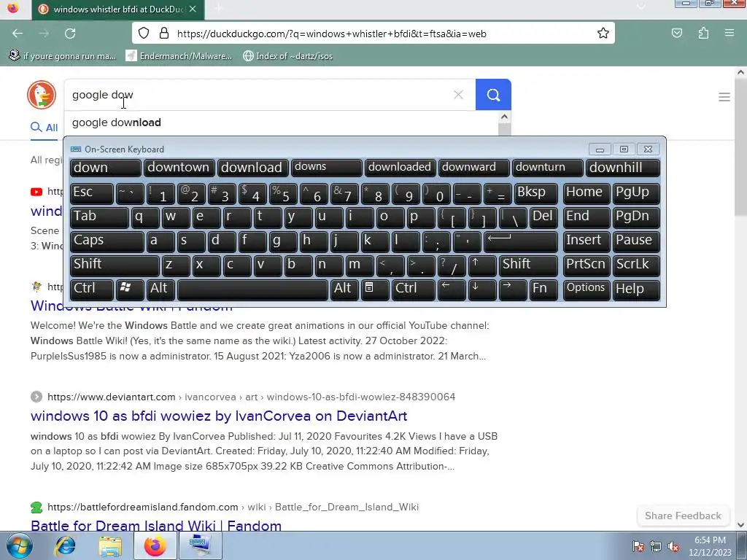The image size is (747, 560).
Task: Open the DuckDuckGo side menu icon
Action: (724, 97)
